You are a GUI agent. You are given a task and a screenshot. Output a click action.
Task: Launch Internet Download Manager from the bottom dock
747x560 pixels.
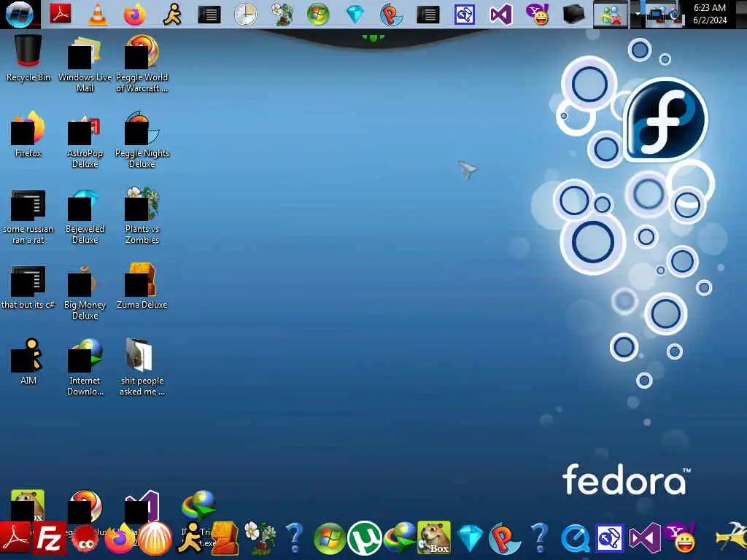coord(399,539)
